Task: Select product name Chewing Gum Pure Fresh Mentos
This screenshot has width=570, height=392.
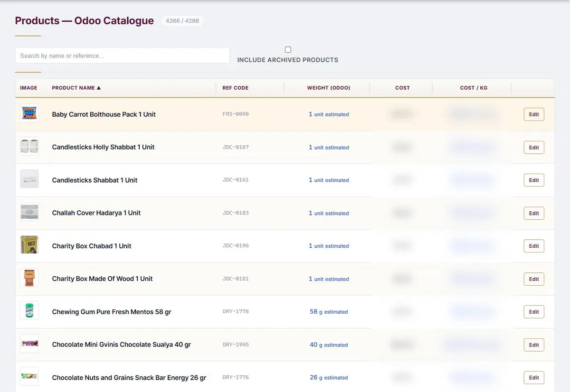Action: coord(112,312)
